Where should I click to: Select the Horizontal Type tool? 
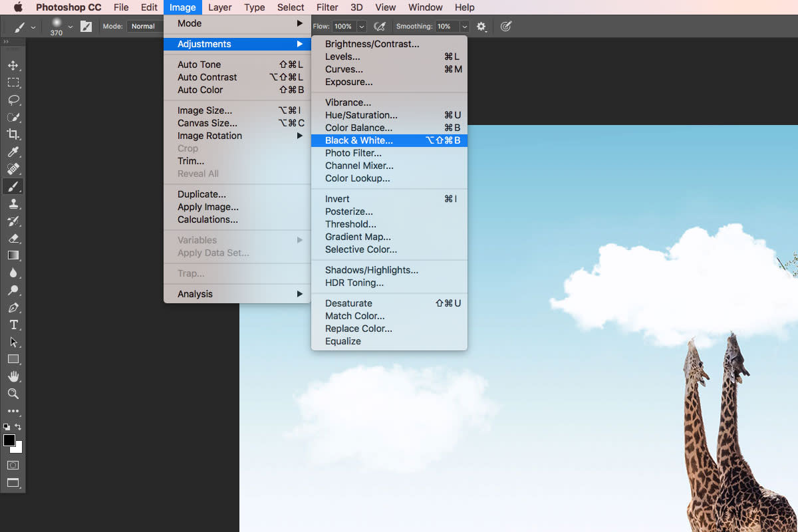pos(13,325)
